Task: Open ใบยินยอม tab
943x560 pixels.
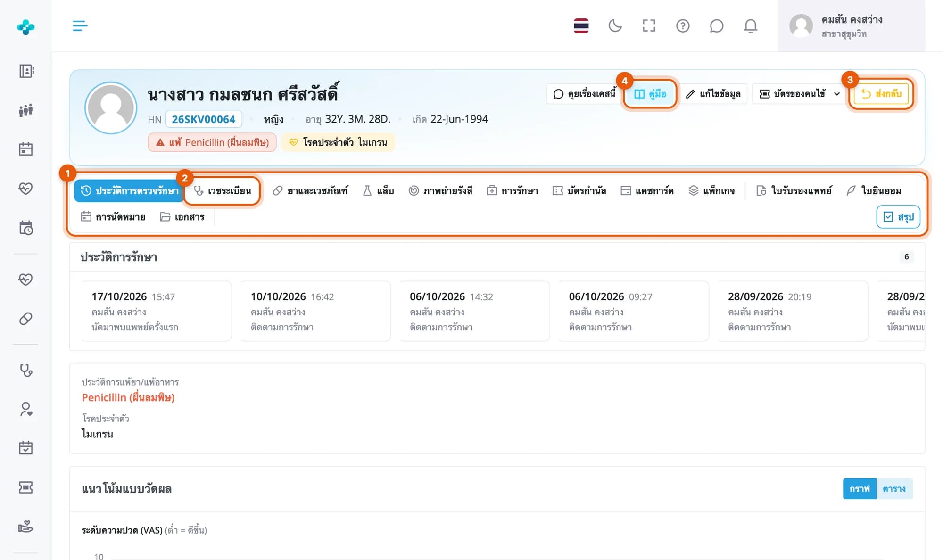Action: (874, 190)
